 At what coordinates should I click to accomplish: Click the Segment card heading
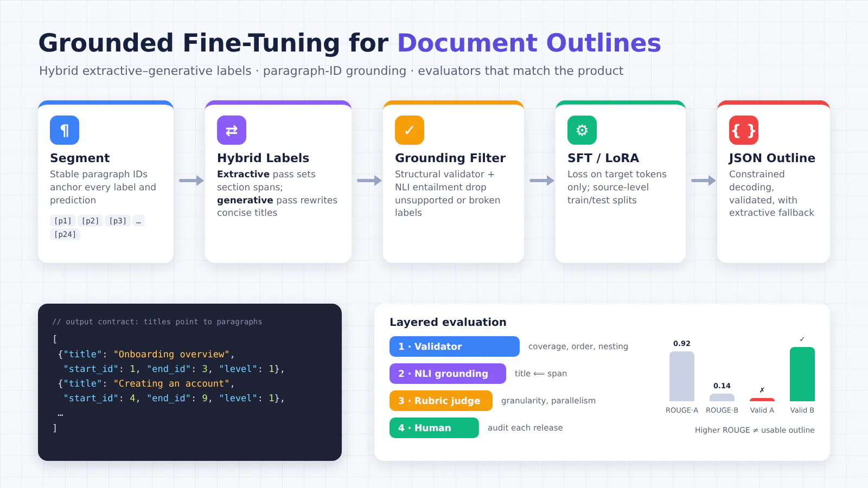[80, 158]
